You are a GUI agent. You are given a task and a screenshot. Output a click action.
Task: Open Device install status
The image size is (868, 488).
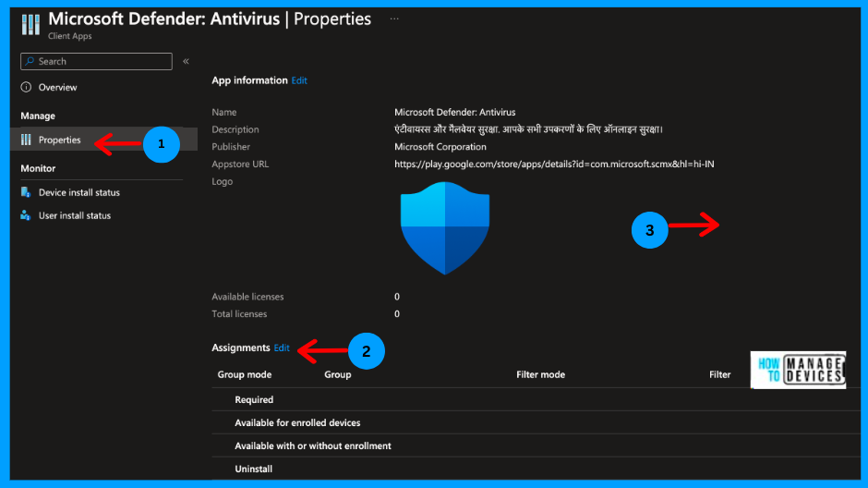pos(79,193)
